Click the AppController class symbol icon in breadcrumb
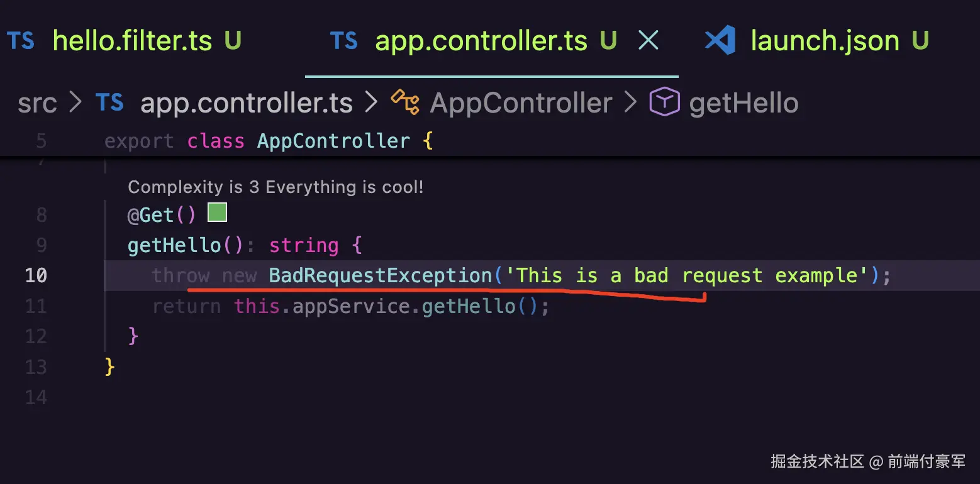The width and height of the screenshot is (980, 484). [405, 102]
